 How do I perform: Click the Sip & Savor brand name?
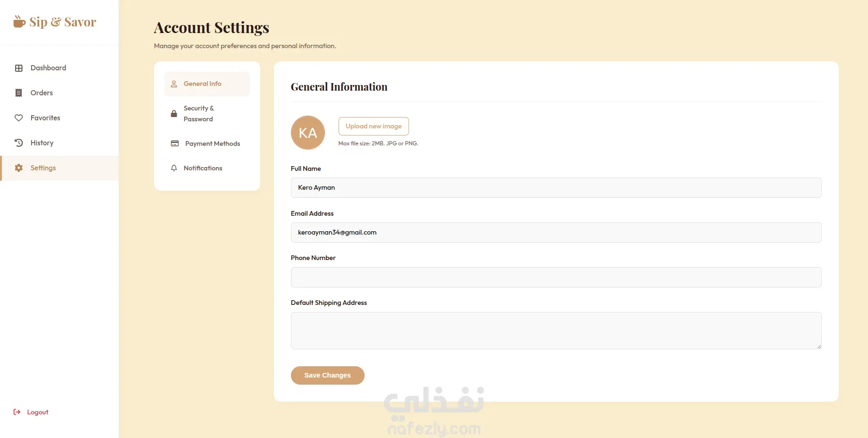pyautogui.click(x=63, y=22)
